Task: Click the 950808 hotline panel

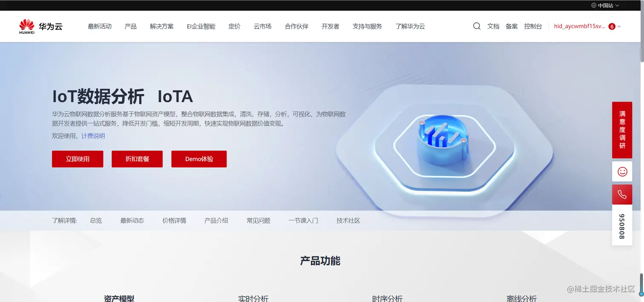Action: pyautogui.click(x=622, y=226)
